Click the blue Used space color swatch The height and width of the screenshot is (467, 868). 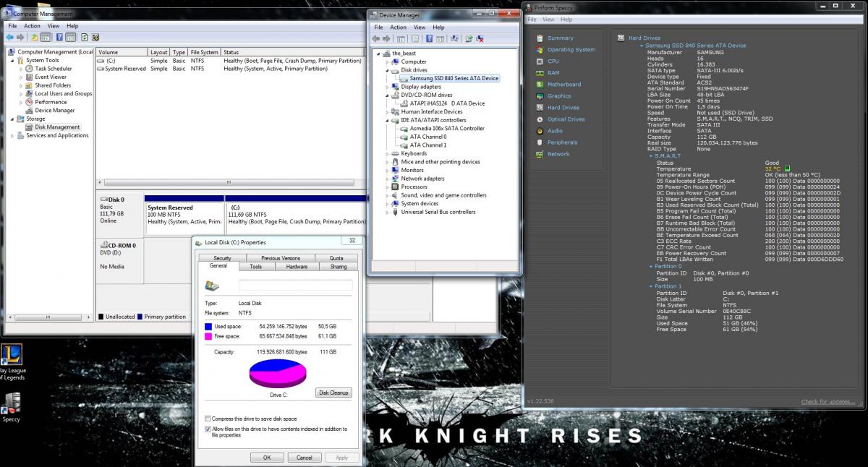pos(208,327)
